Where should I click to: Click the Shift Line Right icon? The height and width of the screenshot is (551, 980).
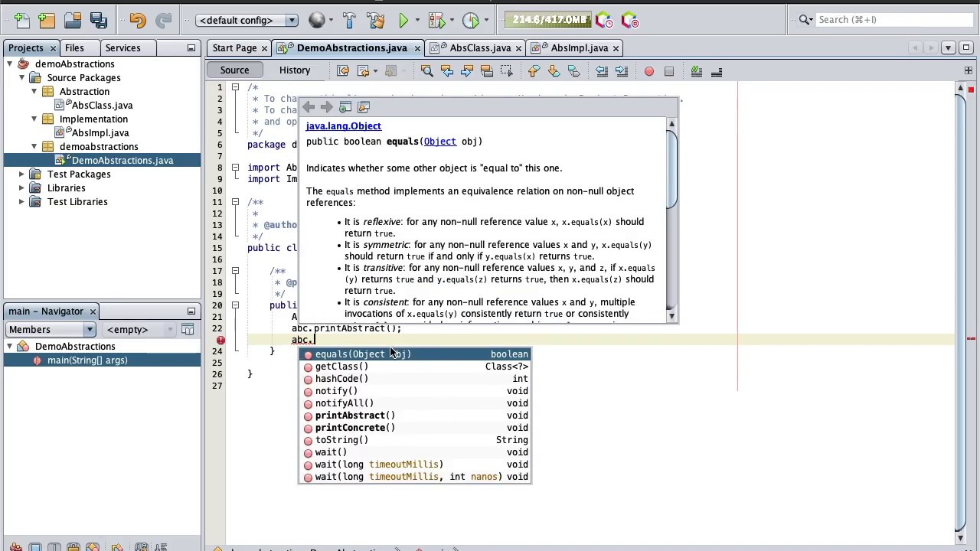(622, 71)
